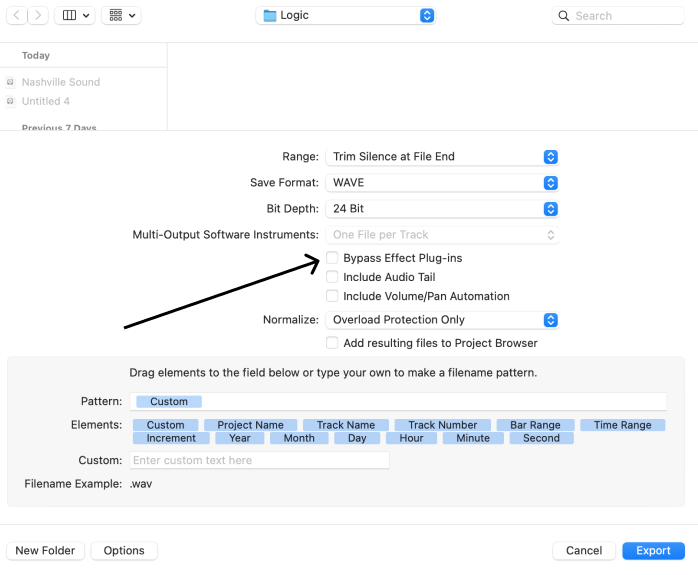The image size is (698, 575).
Task: Click the Cancel button
Action: 584,551
